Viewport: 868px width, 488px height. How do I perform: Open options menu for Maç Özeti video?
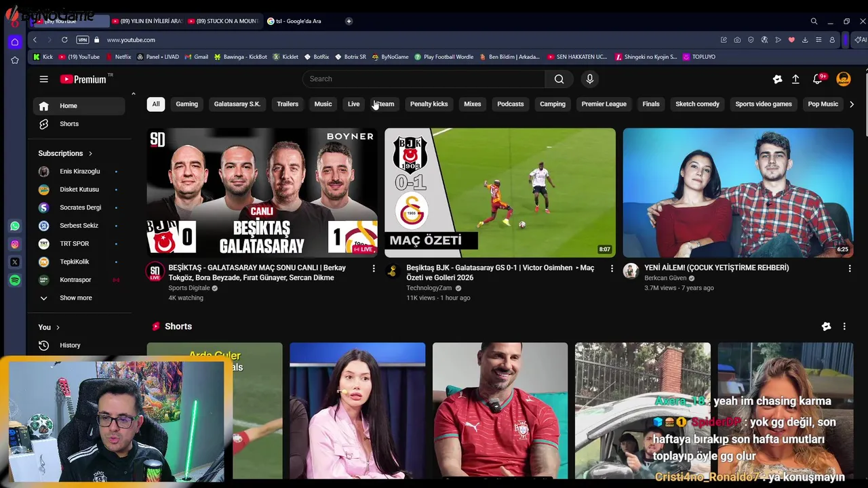[x=612, y=269]
